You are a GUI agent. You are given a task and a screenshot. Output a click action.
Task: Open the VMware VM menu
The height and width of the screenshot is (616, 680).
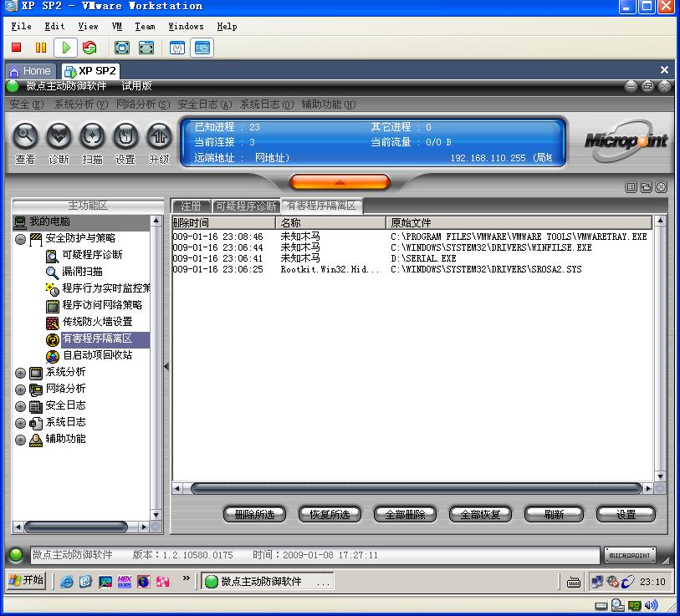tap(117, 27)
